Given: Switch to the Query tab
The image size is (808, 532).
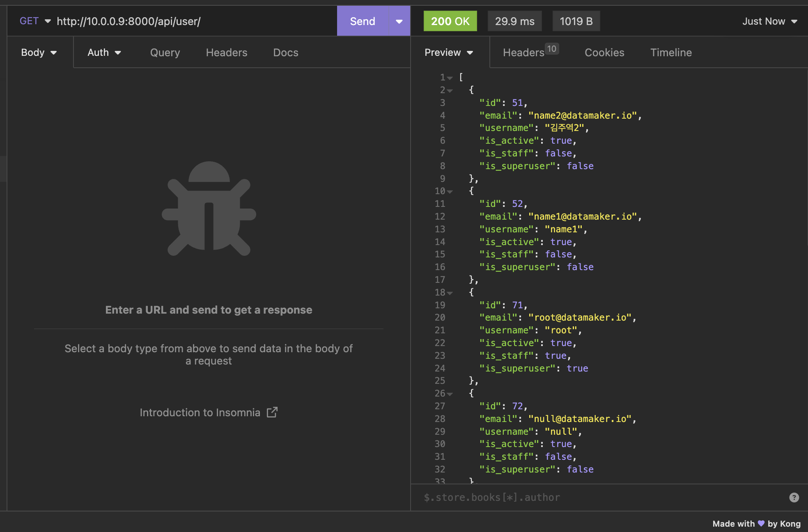Looking at the screenshot, I should pyautogui.click(x=165, y=53).
